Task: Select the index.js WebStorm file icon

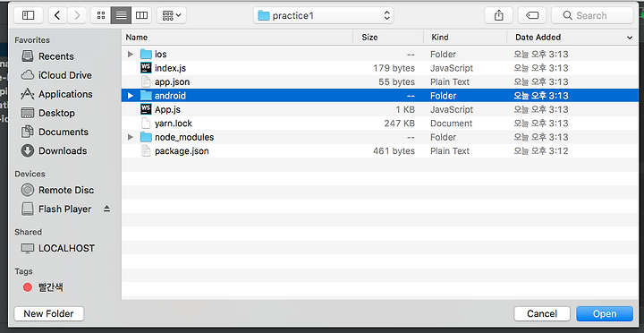Action: click(x=146, y=68)
